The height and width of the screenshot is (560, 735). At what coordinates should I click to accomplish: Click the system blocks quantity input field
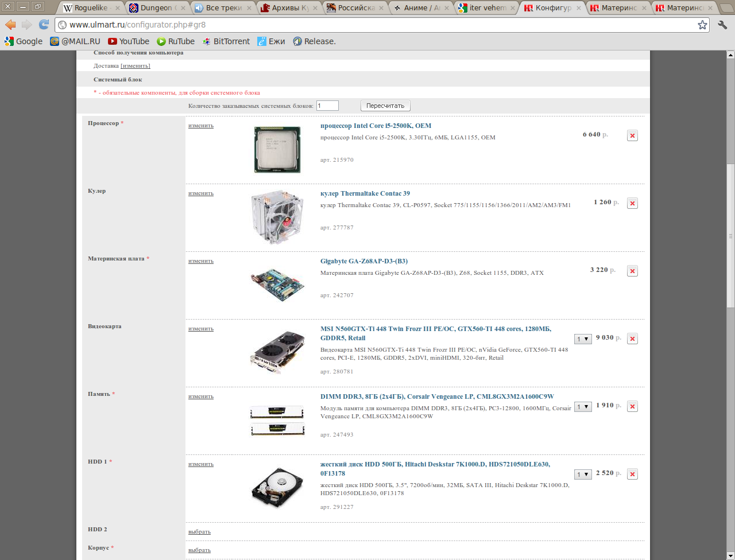(x=327, y=106)
